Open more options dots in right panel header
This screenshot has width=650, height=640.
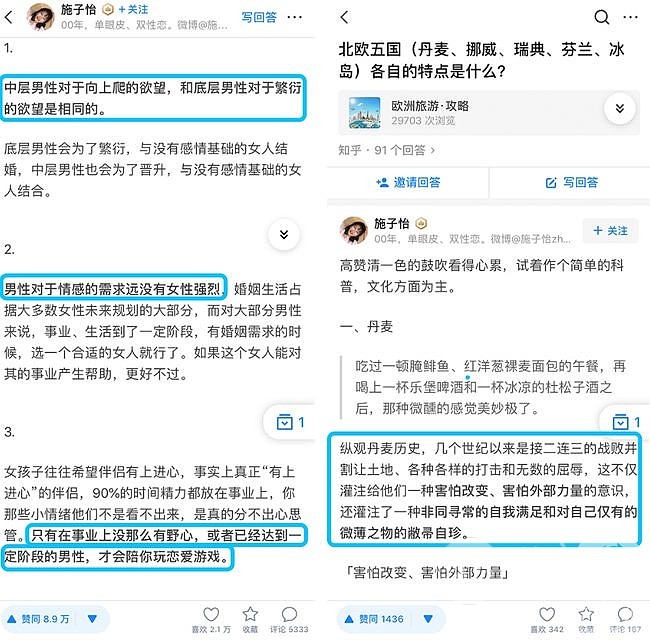[630, 17]
